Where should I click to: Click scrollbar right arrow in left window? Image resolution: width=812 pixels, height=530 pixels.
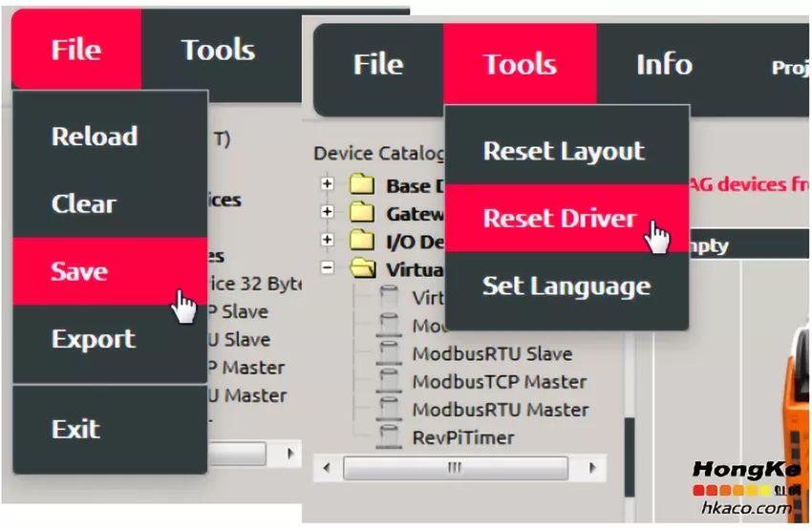click(290, 454)
